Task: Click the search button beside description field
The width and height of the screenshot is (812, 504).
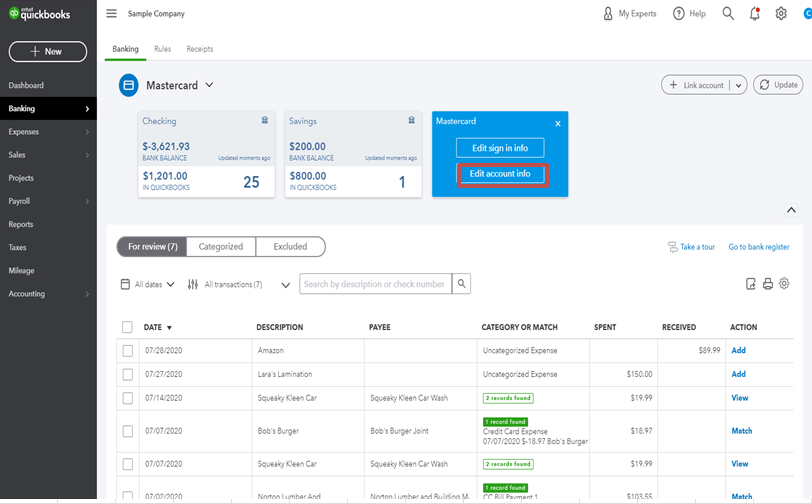Action: [x=461, y=284]
